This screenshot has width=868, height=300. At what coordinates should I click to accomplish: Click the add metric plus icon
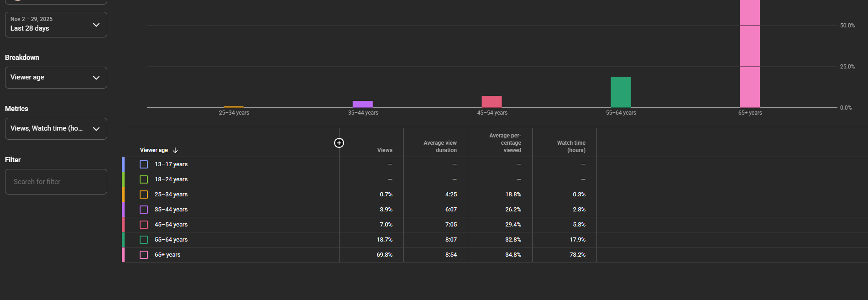coord(339,143)
